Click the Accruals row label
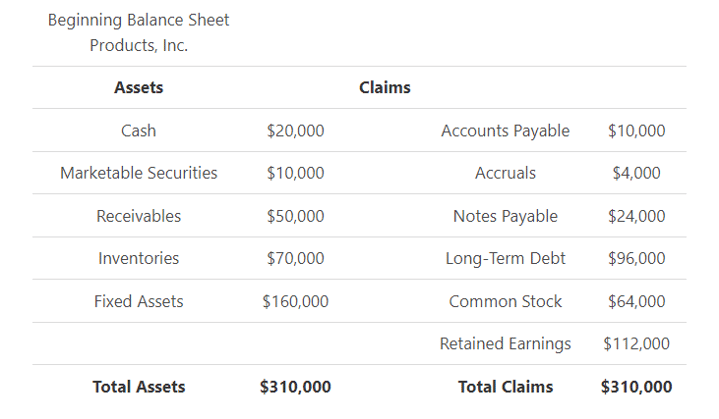719x419 pixels. coord(505,173)
